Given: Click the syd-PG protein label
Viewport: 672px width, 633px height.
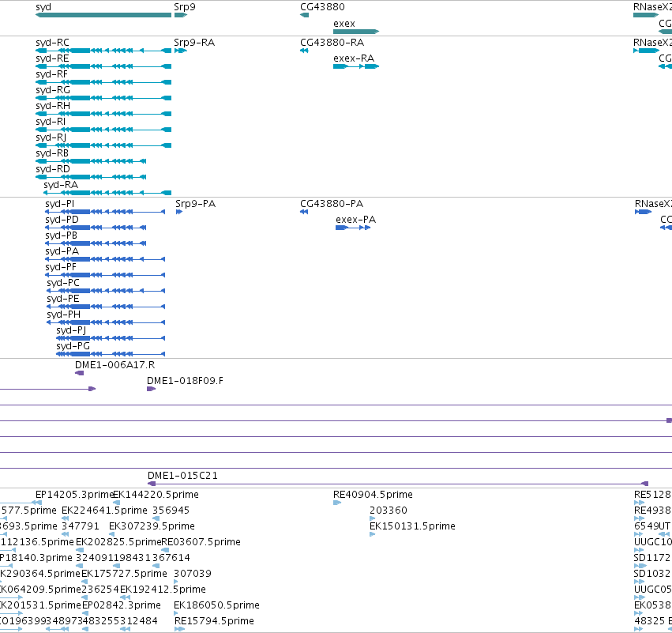Looking at the screenshot, I should [x=73, y=346].
